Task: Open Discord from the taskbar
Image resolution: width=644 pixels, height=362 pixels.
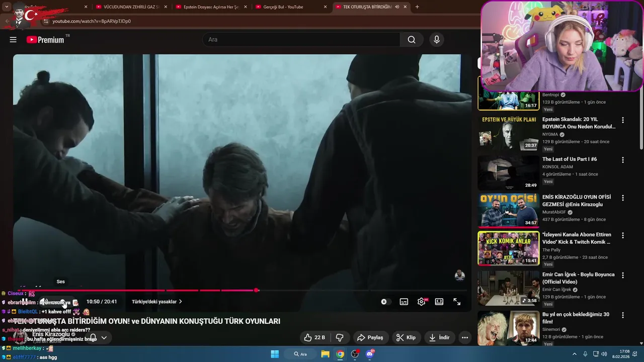Action: point(370,354)
